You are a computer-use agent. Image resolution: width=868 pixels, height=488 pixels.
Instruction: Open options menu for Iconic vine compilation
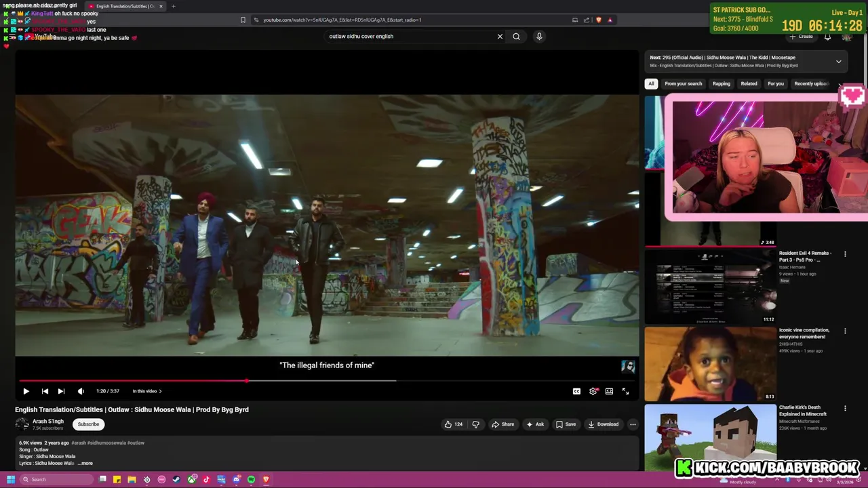tap(845, 331)
